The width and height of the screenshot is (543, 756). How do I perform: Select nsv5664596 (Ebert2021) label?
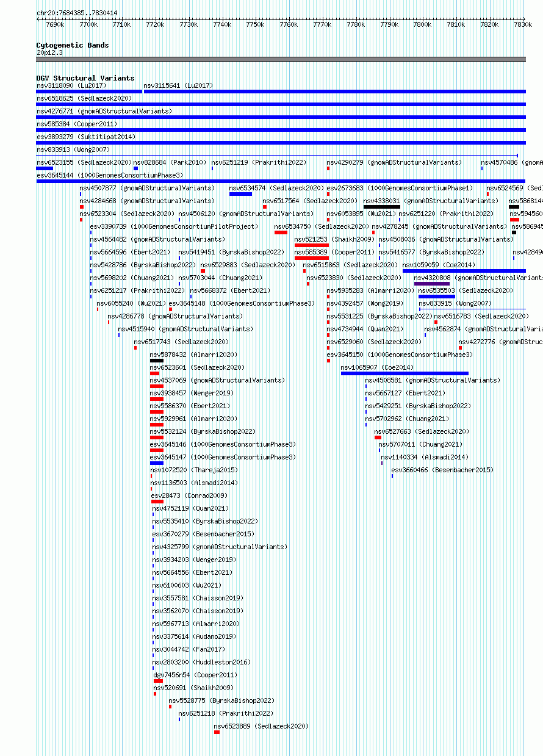pos(130,252)
